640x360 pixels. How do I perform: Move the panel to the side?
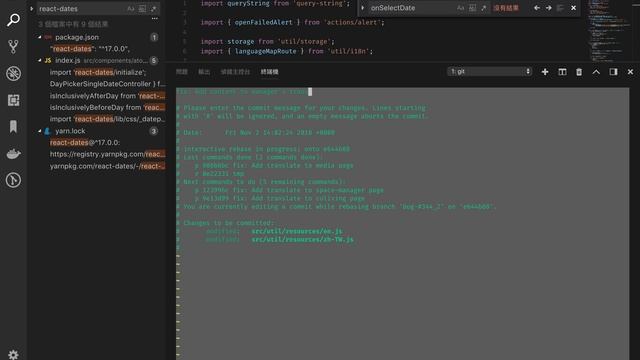pyautogui.click(x=613, y=72)
